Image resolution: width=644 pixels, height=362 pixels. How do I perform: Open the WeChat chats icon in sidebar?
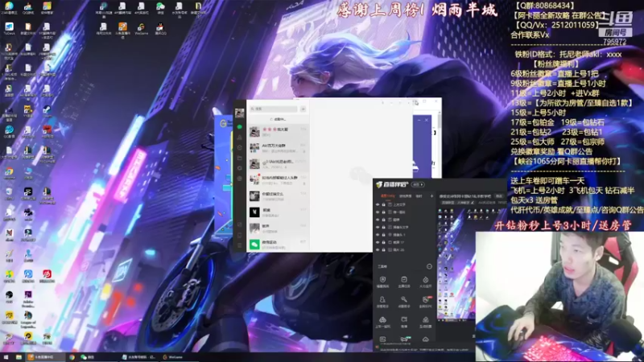[x=239, y=127]
